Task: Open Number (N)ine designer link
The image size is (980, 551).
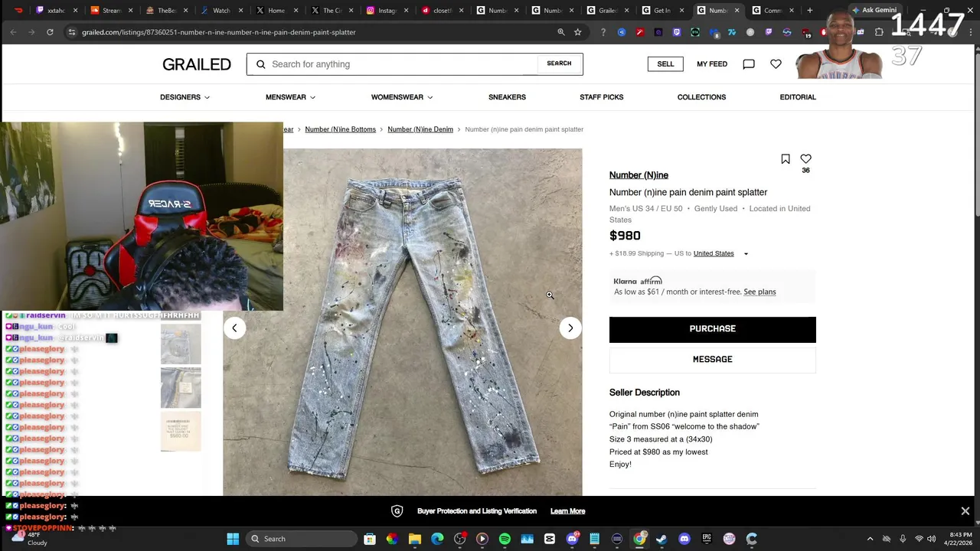Action: click(639, 175)
